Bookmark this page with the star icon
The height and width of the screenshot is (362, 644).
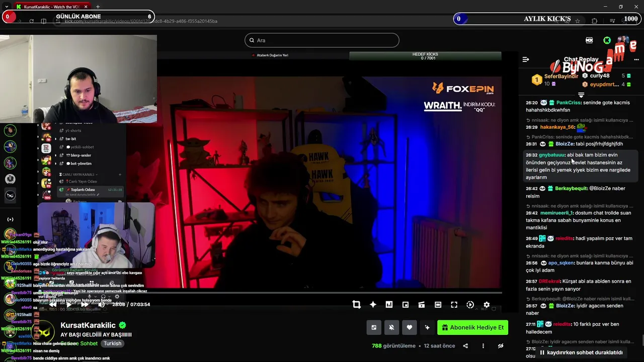[x=578, y=21]
